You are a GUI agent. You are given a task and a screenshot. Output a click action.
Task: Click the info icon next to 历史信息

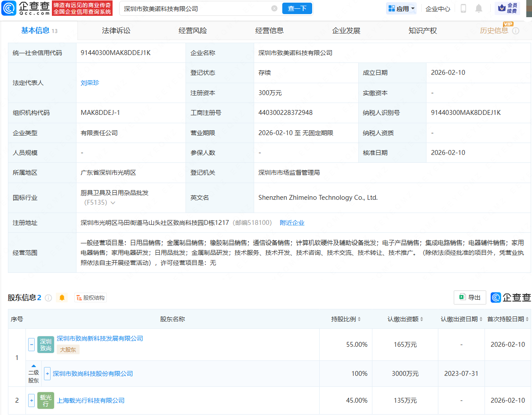[516, 31]
